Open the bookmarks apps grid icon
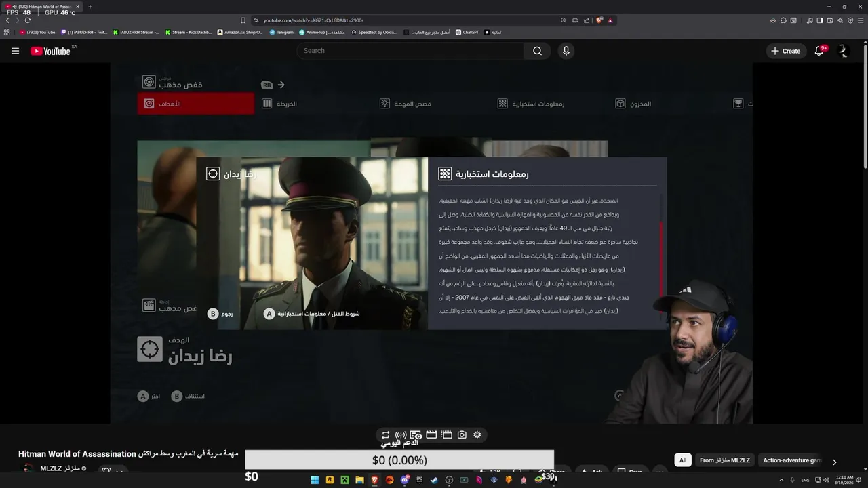 pyautogui.click(x=7, y=32)
